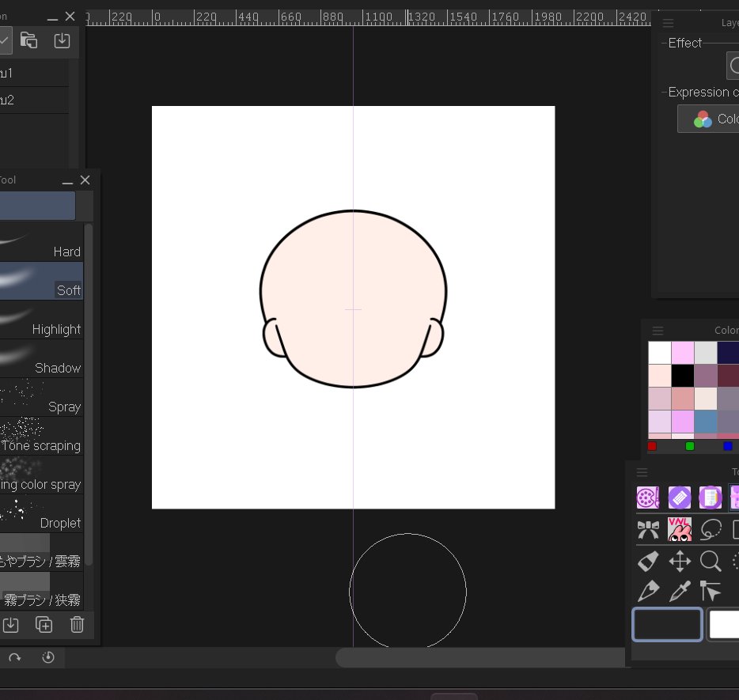Click the main drawing color box
739x700 pixels.
point(667,625)
